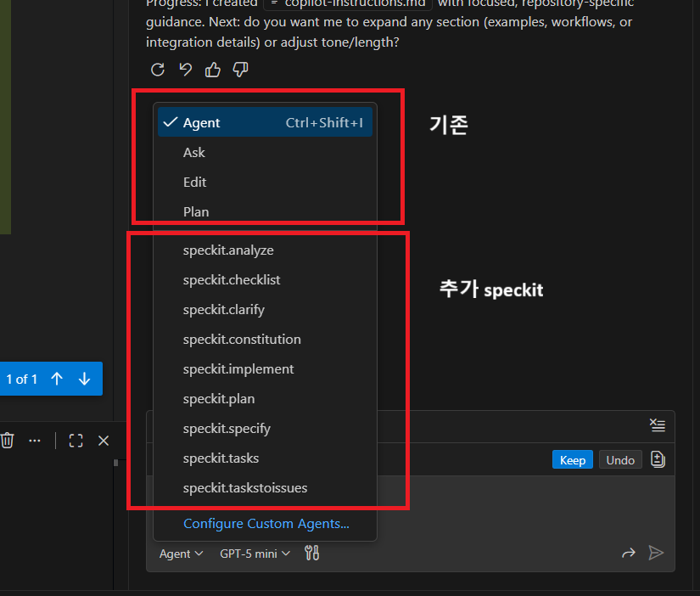
Task: Click the trash can icon in the panel
Action: [7, 441]
